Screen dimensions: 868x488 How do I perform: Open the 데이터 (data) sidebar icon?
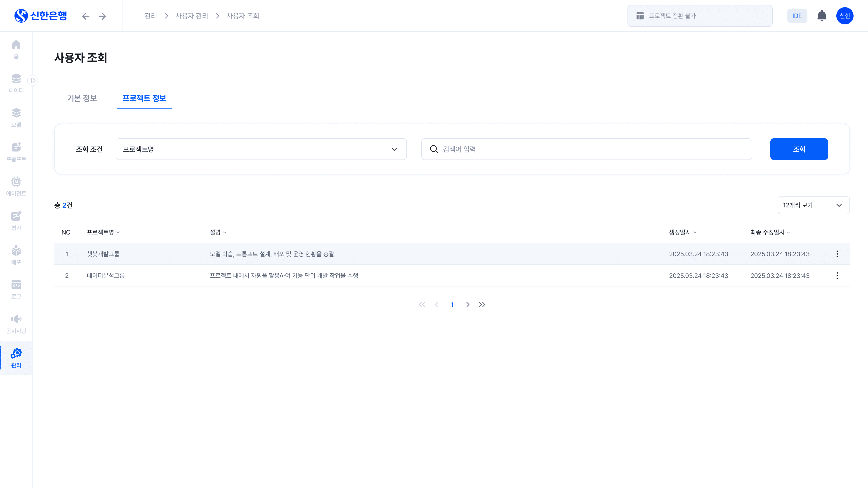16,83
